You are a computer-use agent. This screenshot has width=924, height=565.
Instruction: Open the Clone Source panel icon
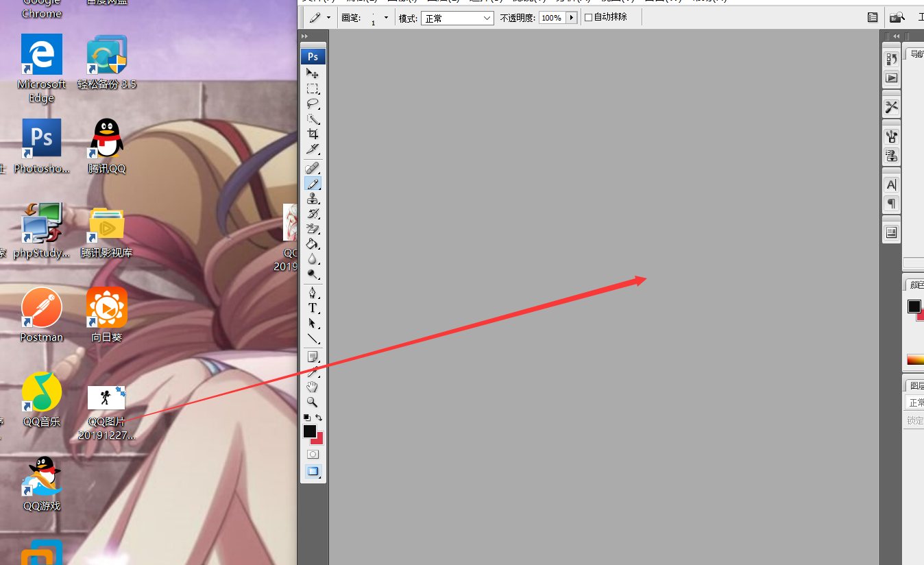coord(891,155)
